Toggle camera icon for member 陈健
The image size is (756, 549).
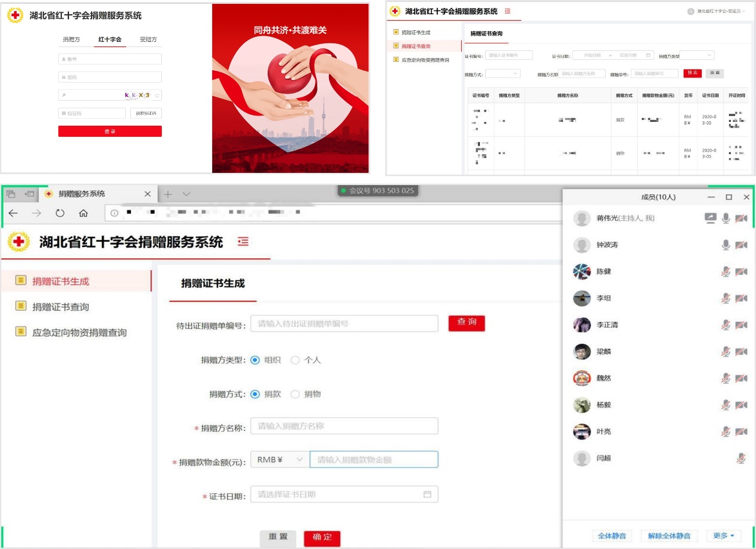tap(741, 272)
